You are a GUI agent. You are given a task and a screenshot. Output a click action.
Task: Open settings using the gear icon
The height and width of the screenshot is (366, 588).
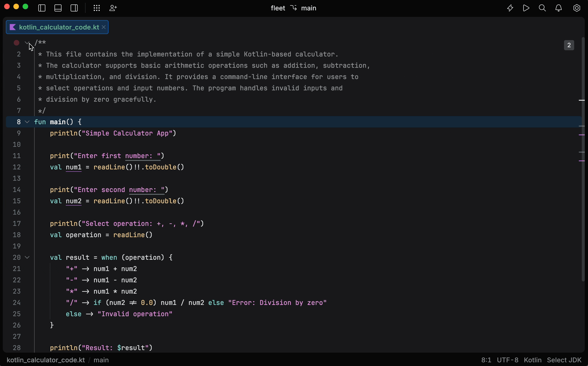(576, 8)
